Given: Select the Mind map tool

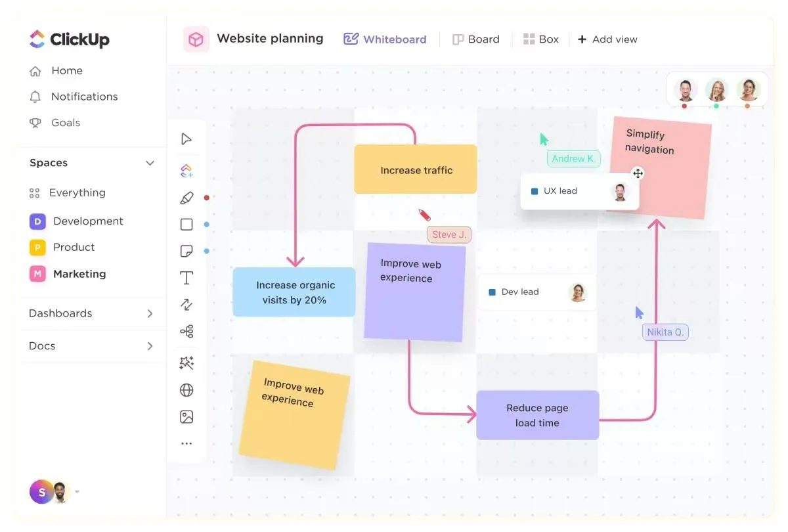Looking at the screenshot, I should (x=186, y=332).
